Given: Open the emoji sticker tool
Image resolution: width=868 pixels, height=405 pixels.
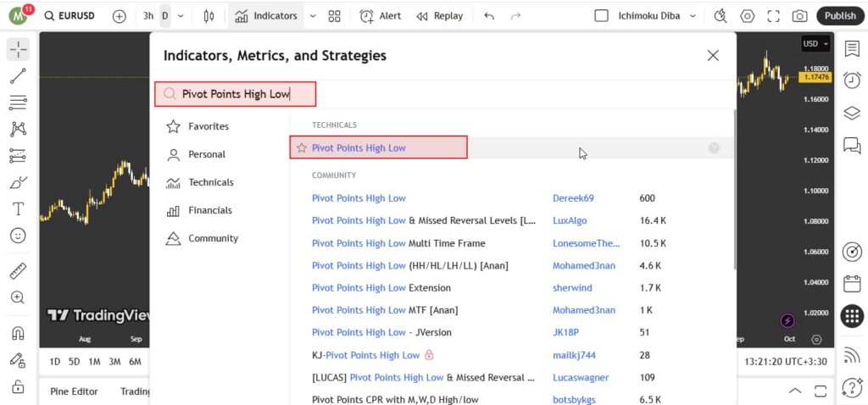Looking at the screenshot, I should click(18, 236).
